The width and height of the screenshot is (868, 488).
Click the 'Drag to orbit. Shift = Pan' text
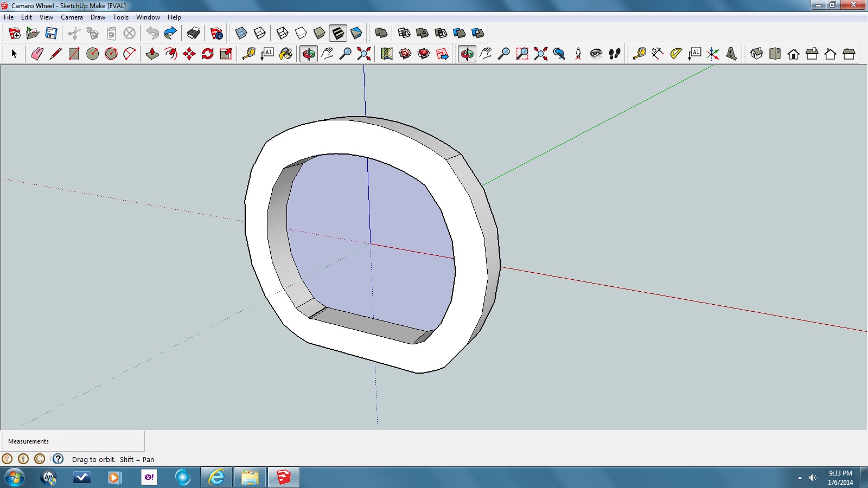pyautogui.click(x=113, y=459)
